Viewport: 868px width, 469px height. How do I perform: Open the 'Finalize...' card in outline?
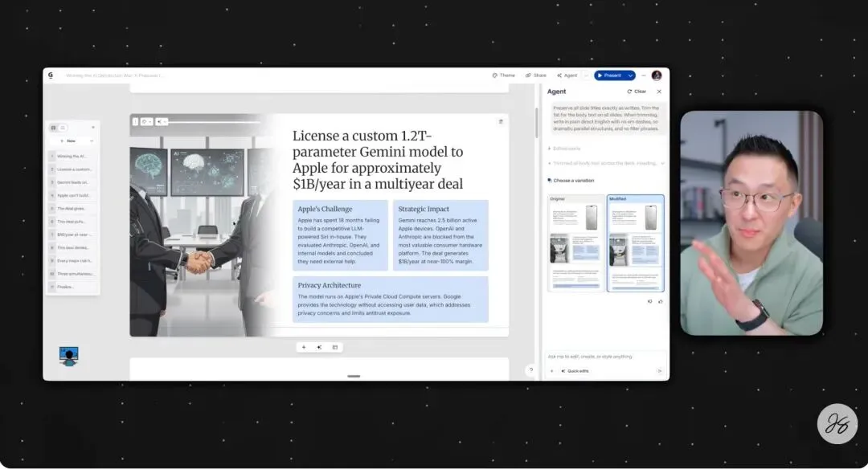[x=72, y=287]
